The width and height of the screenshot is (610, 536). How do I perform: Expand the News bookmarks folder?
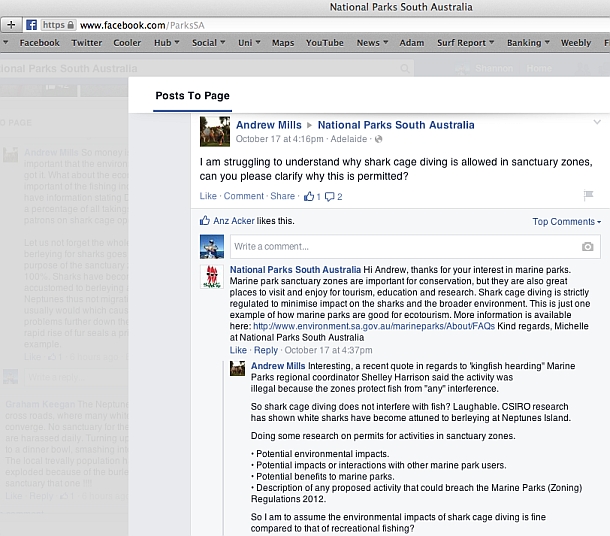click(x=372, y=43)
